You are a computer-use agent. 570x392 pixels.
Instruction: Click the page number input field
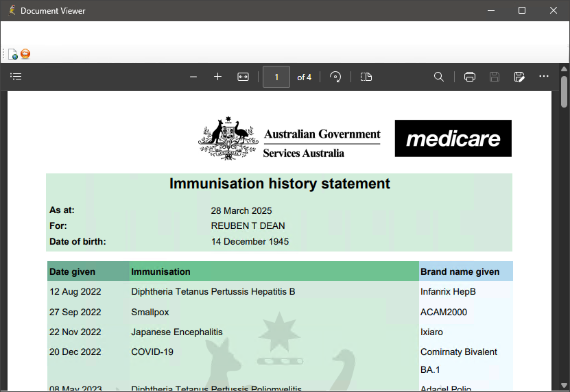point(276,77)
